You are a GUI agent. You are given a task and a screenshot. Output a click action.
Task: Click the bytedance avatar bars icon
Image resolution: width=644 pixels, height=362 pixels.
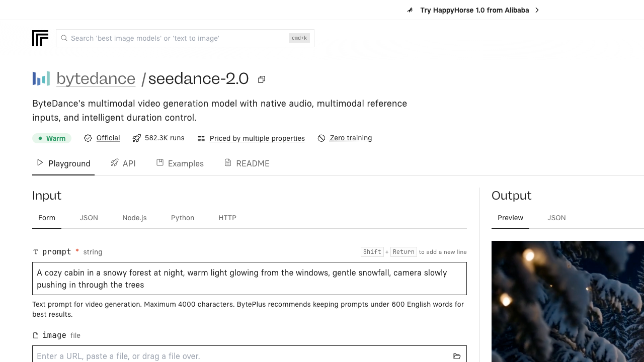41,78
